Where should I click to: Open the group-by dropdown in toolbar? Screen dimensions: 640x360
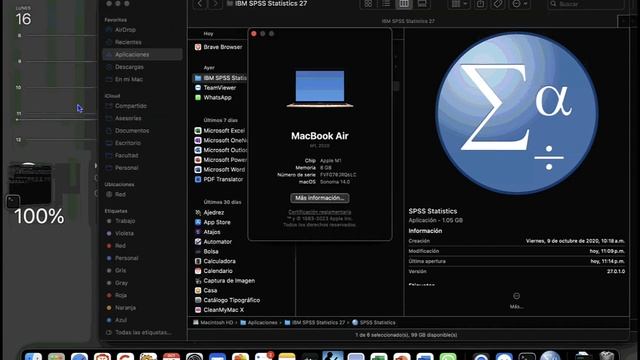[459, 4]
